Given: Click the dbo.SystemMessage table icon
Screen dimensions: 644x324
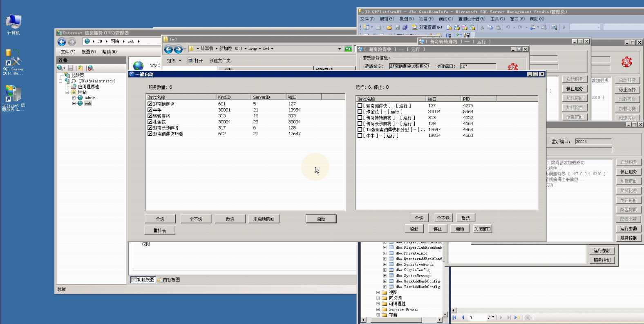Looking at the screenshot, I should pos(391,276).
